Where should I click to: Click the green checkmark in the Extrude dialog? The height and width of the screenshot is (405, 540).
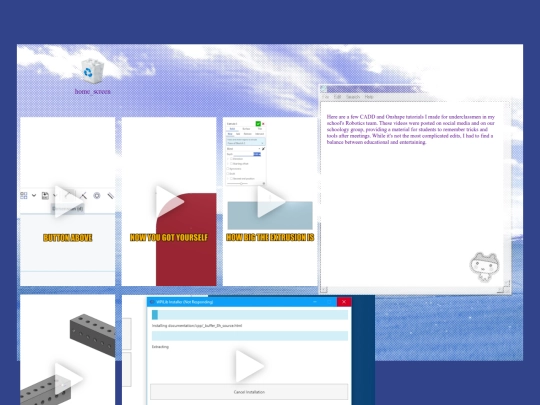pyautogui.click(x=258, y=124)
